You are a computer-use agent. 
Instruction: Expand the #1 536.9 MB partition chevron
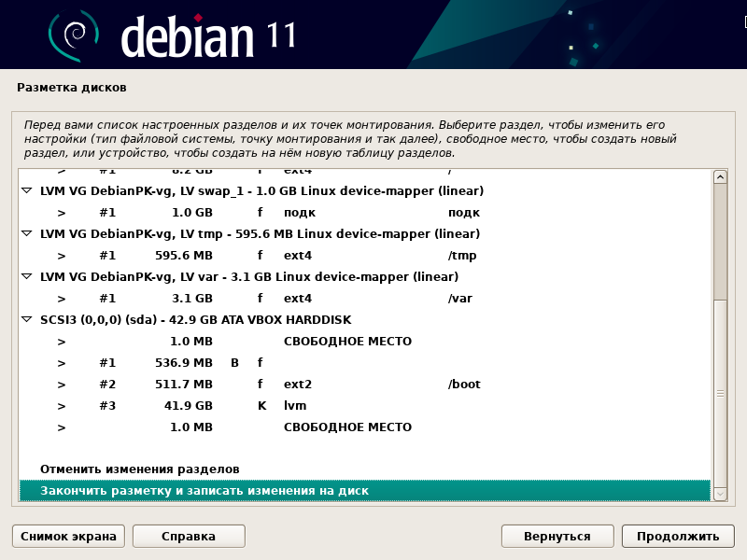pyautogui.click(x=62, y=362)
